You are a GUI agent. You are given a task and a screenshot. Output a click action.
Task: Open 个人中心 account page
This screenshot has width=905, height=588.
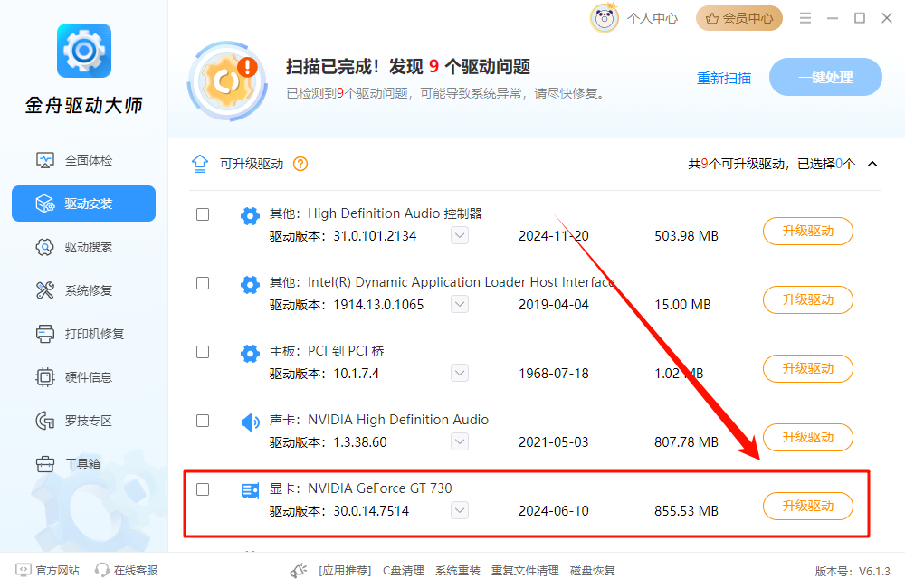click(x=653, y=18)
